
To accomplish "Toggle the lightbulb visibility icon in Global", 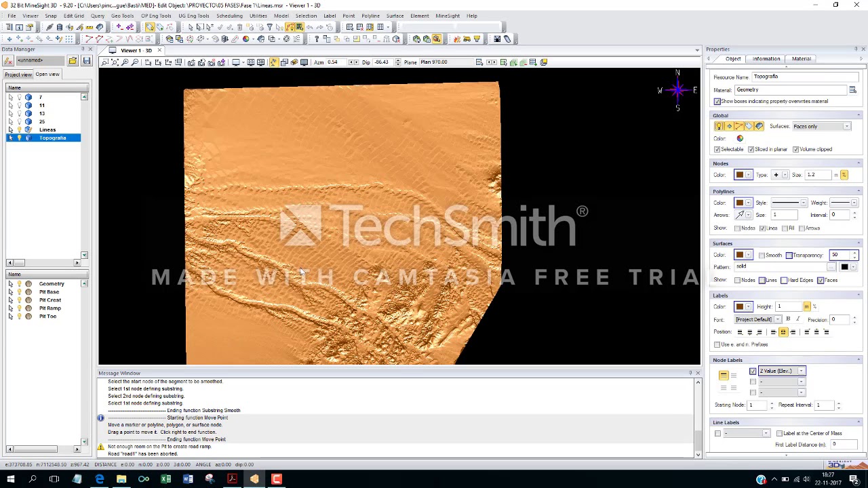I will [x=719, y=126].
